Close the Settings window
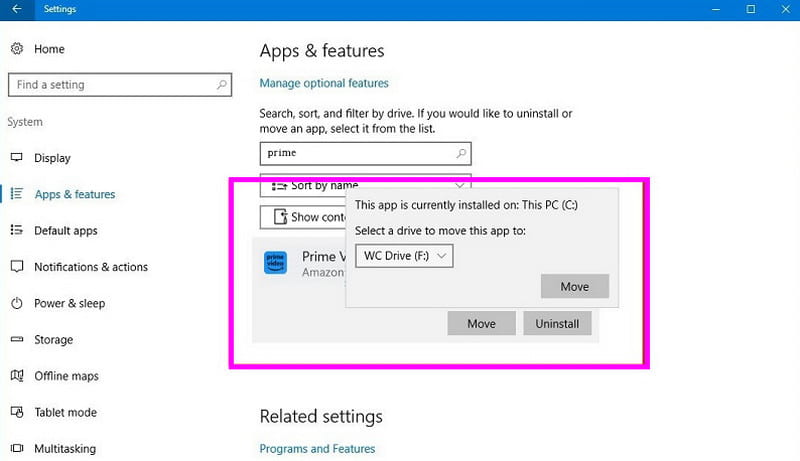 pyautogui.click(x=785, y=9)
